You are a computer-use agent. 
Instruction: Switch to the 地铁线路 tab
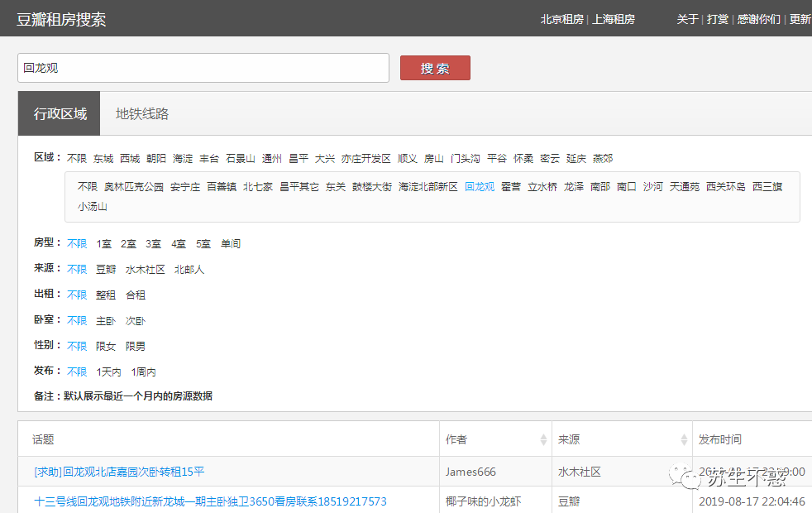tap(142, 113)
